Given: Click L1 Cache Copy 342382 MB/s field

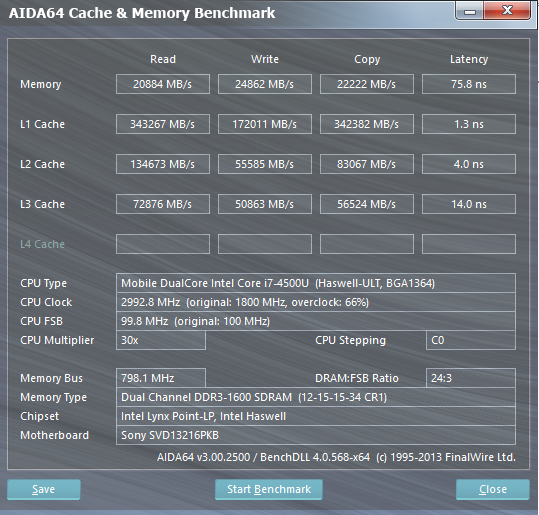Looking at the screenshot, I should pos(367,124).
